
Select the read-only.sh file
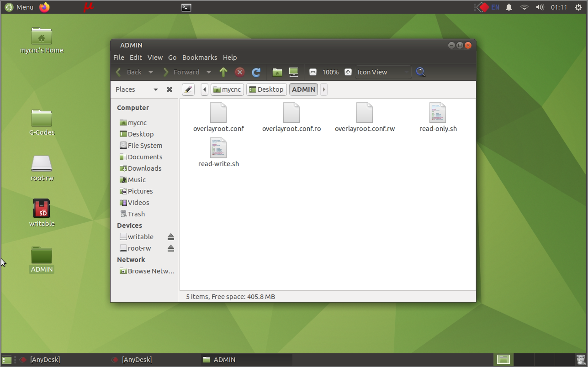pyautogui.click(x=438, y=117)
